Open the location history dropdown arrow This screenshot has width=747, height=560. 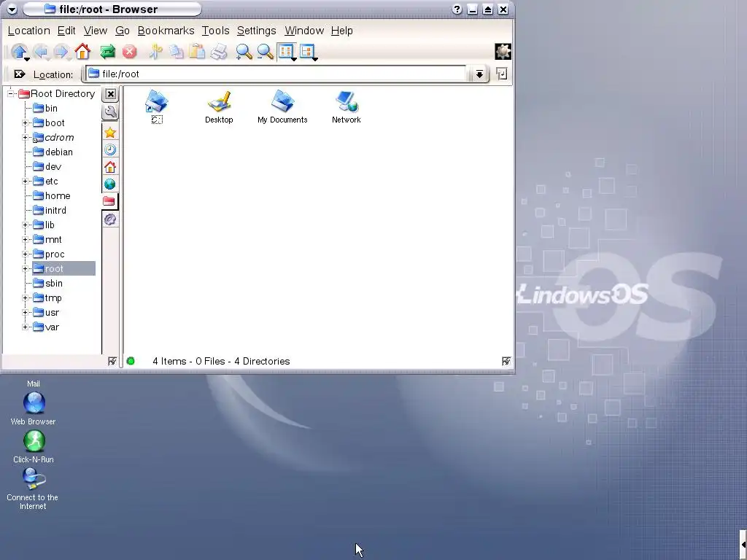pos(479,74)
